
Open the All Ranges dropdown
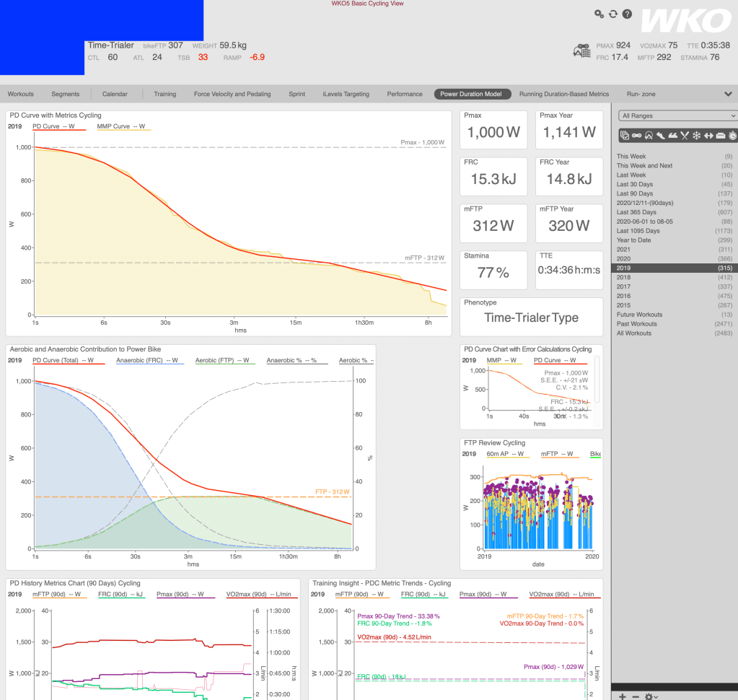tap(678, 115)
